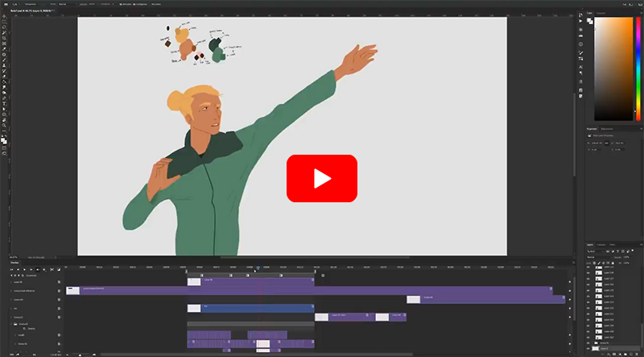Hide Layer 109 with its eye icon

[x=588, y=326]
